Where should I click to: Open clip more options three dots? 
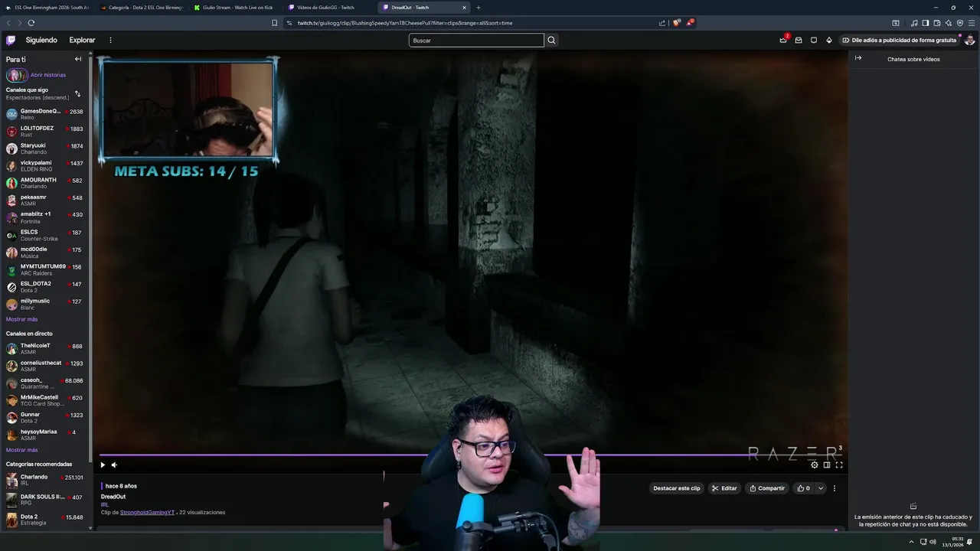(x=835, y=488)
